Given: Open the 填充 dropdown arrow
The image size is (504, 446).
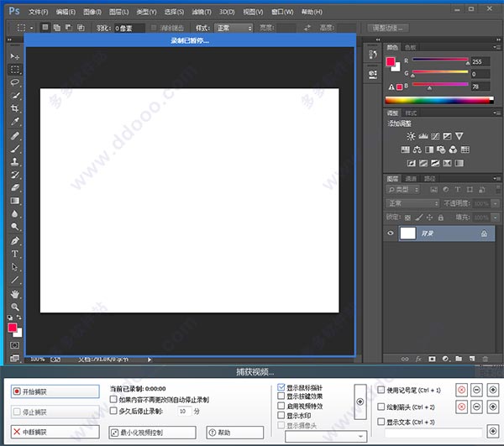Looking at the screenshot, I should pyautogui.click(x=496, y=218).
